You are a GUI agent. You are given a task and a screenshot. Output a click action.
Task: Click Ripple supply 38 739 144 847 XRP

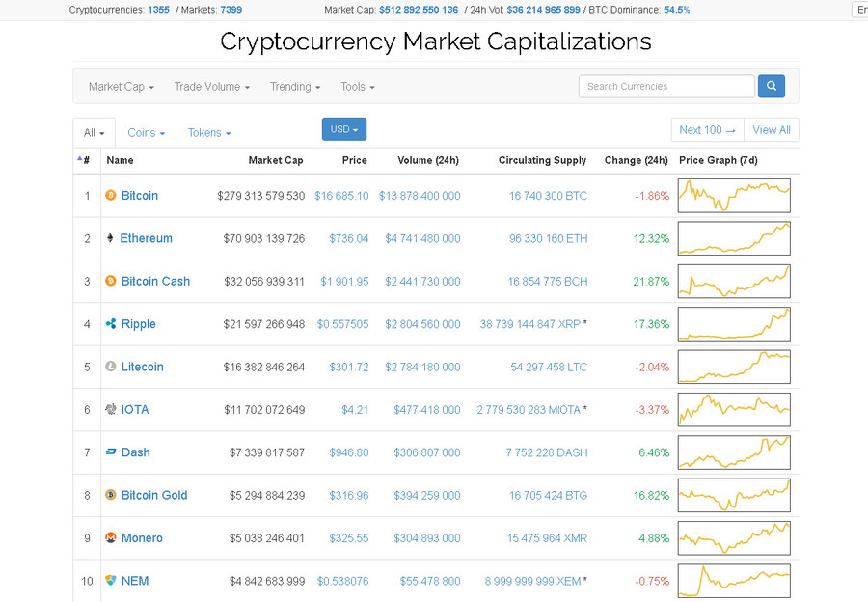(x=529, y=324)
